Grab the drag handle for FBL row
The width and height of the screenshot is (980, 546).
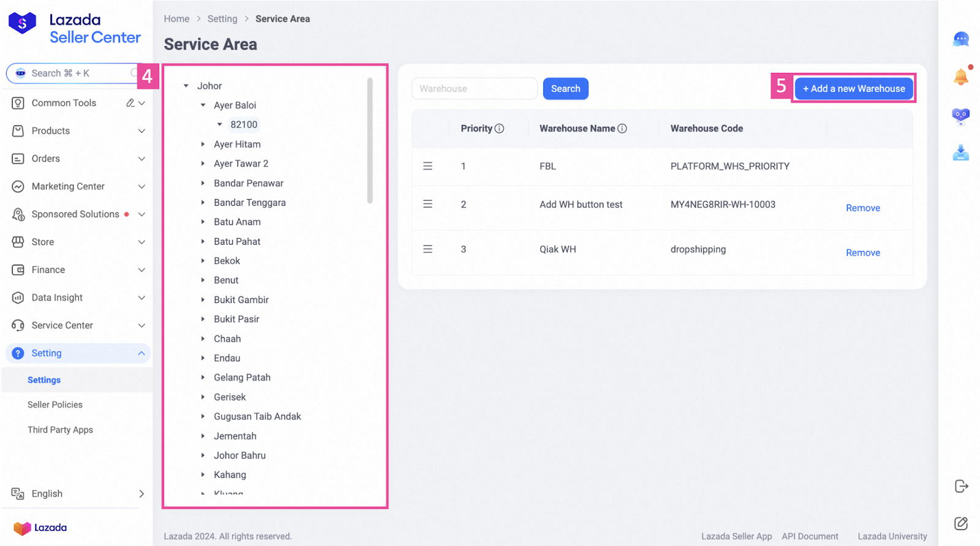pos(428,166)
